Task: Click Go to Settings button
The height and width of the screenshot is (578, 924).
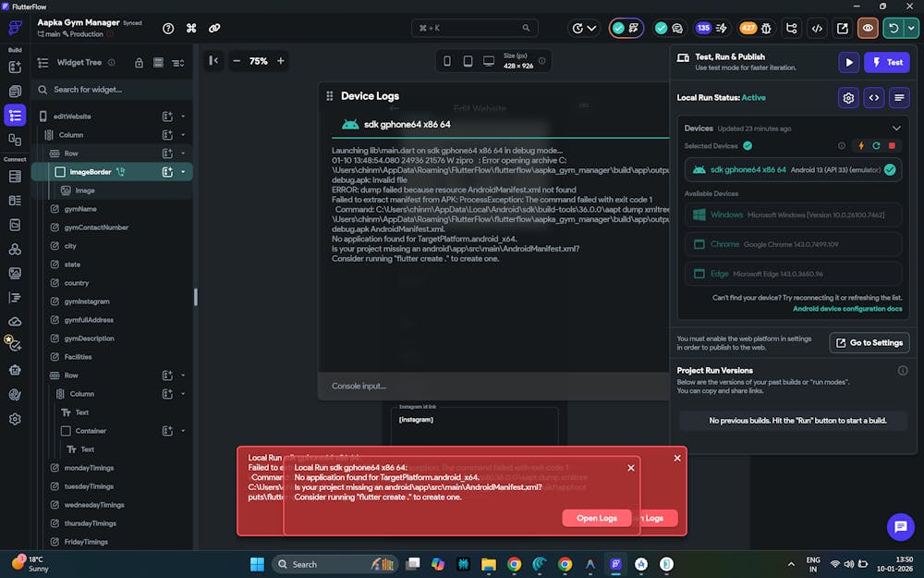Action: point(869,343)
